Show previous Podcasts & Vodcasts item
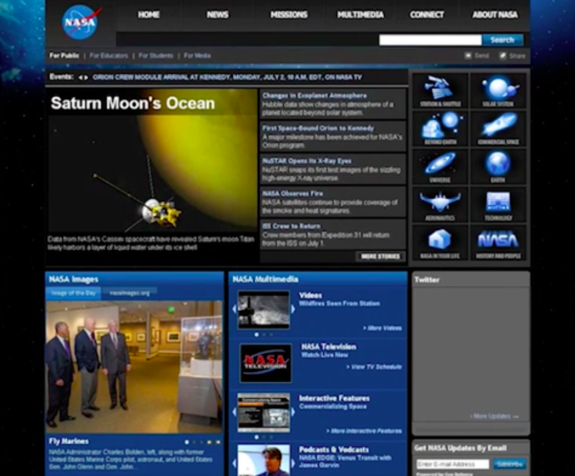 click(234, 463)
